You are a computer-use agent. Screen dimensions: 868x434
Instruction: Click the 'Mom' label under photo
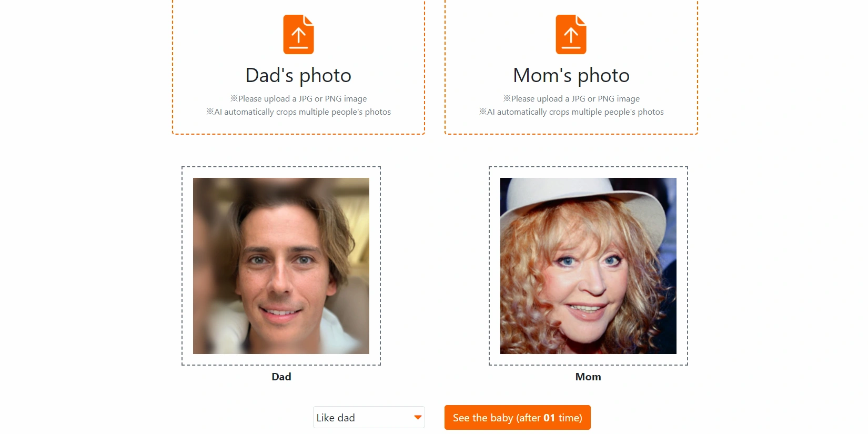(x=588, y=377)
